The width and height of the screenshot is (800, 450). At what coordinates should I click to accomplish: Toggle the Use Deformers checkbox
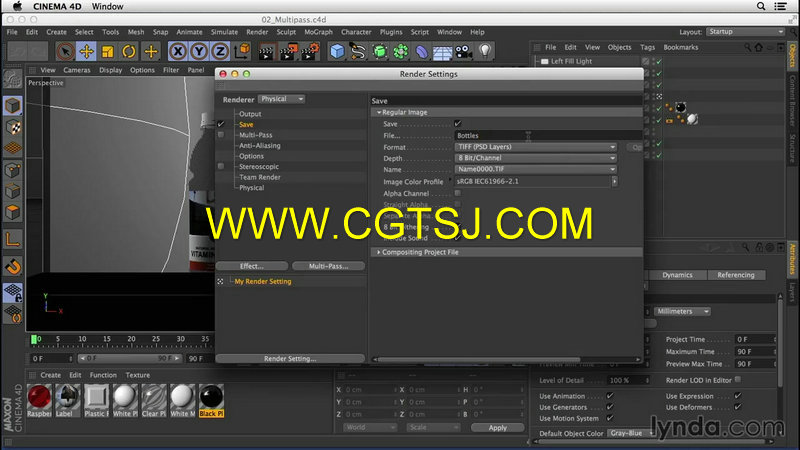pos(738,407)
